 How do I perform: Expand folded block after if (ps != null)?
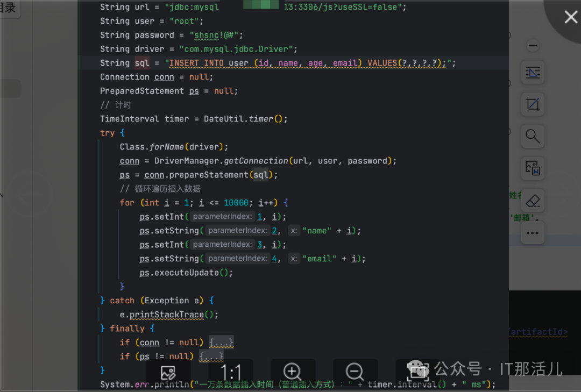211,357
